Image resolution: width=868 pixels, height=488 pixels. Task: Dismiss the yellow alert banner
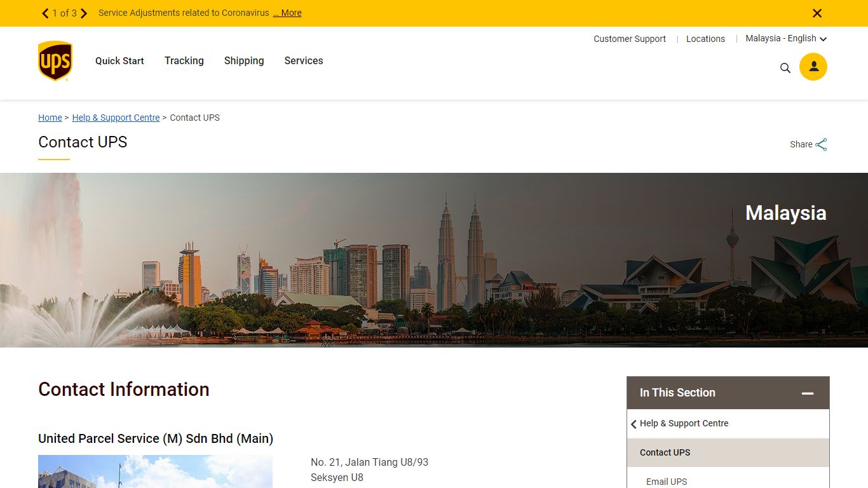tap(817, 13)
